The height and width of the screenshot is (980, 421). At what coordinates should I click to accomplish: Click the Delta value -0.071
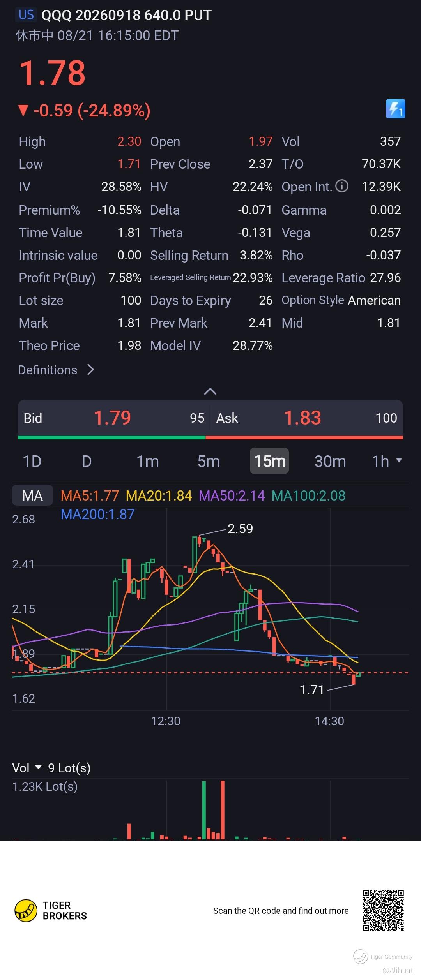[255, 210]
